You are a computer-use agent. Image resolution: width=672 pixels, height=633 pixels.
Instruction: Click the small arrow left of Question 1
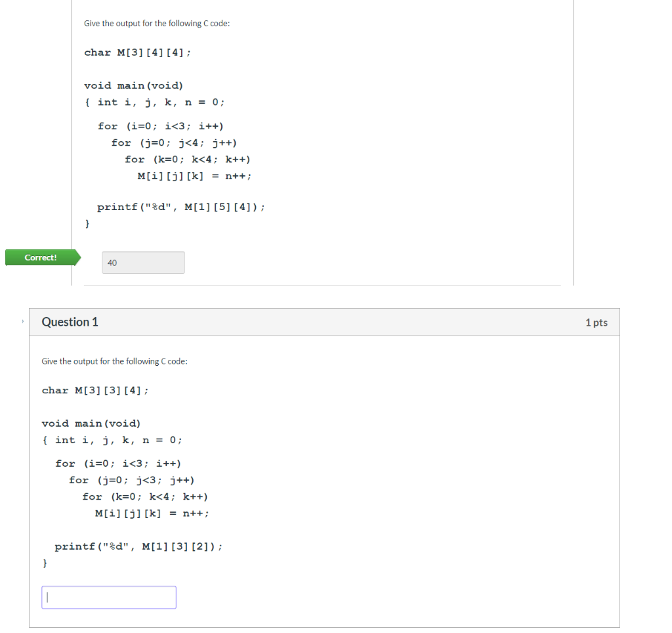click(x=22, y=322)
